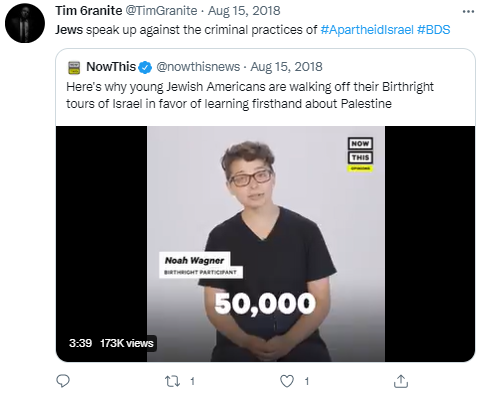This screenshot has height=393, width=480.
Task: Open the share upload icon
Action: pyautogui.click(x=401, y=381)
